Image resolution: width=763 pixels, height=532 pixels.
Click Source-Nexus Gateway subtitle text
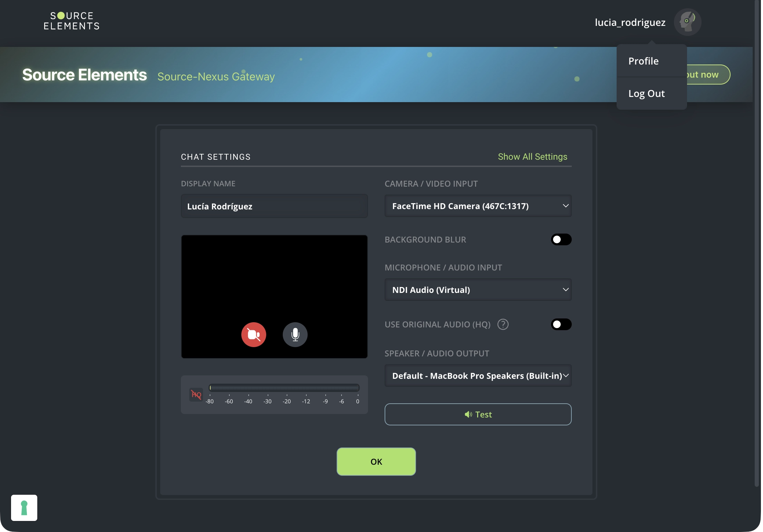[x=216, y=76]
